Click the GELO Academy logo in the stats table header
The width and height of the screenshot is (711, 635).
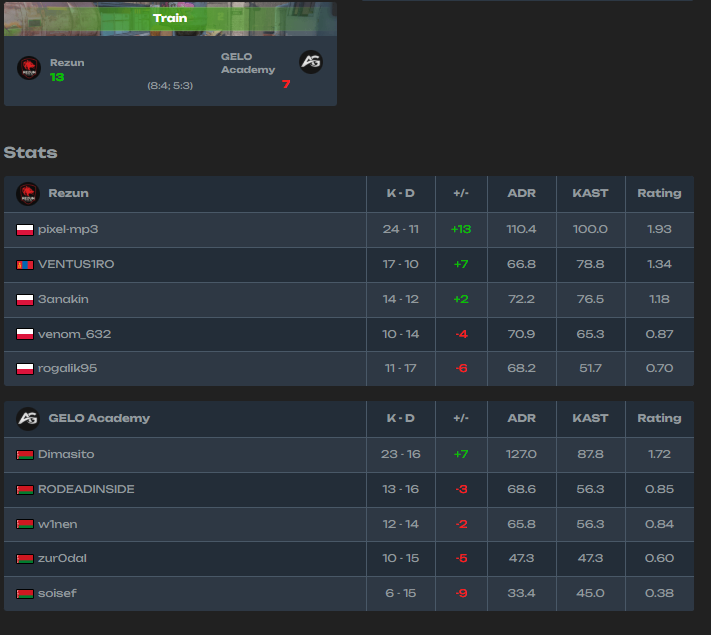[x=28, y=419]
